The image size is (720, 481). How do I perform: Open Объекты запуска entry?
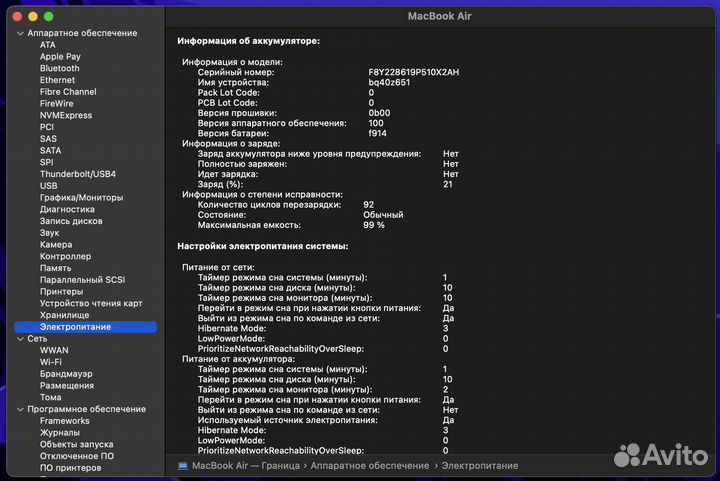point(76,444)
